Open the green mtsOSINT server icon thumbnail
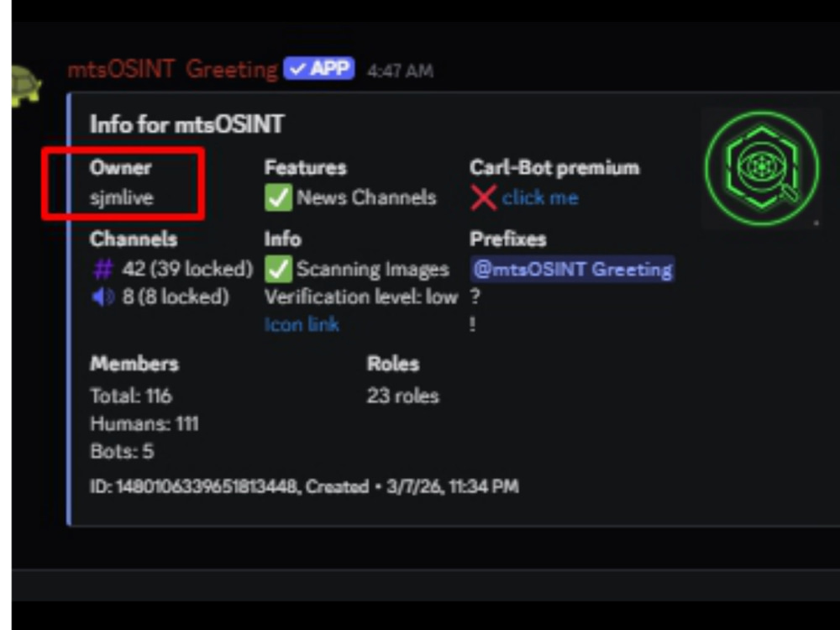 coord(762,168)
